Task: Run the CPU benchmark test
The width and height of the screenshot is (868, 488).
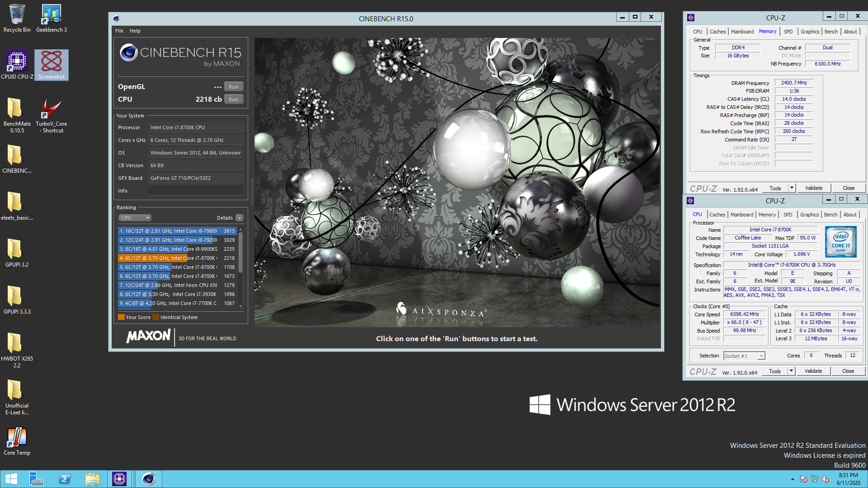Action: (x=233, y=99)
